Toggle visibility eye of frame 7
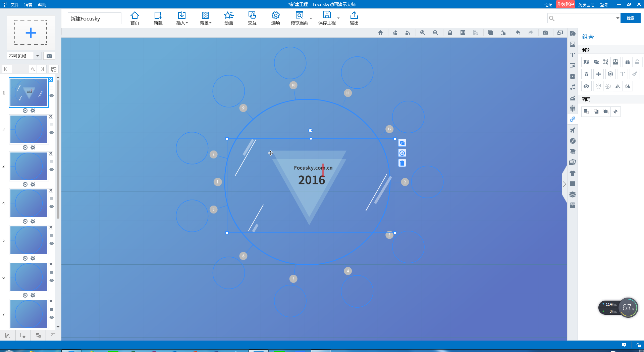 point(52,317)
